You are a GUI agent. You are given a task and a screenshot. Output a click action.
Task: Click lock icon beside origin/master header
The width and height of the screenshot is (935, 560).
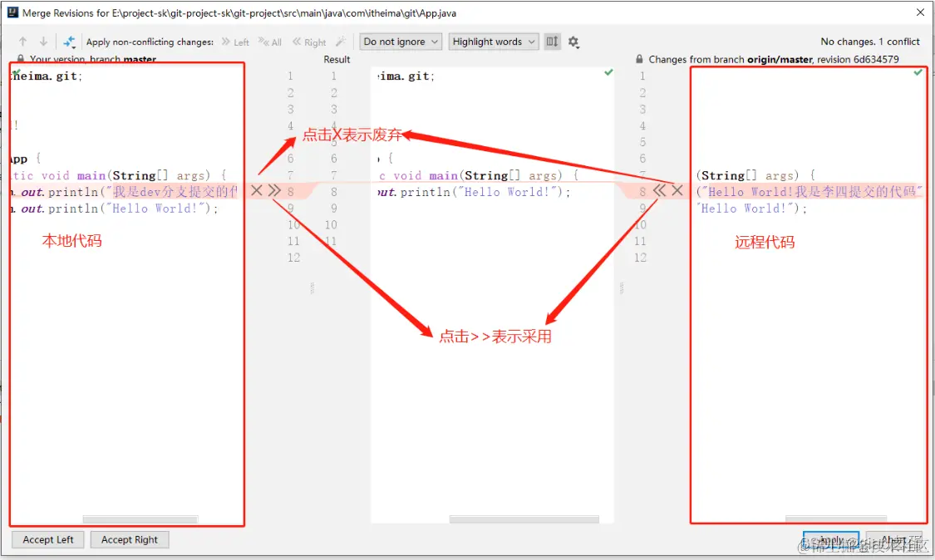639,59
